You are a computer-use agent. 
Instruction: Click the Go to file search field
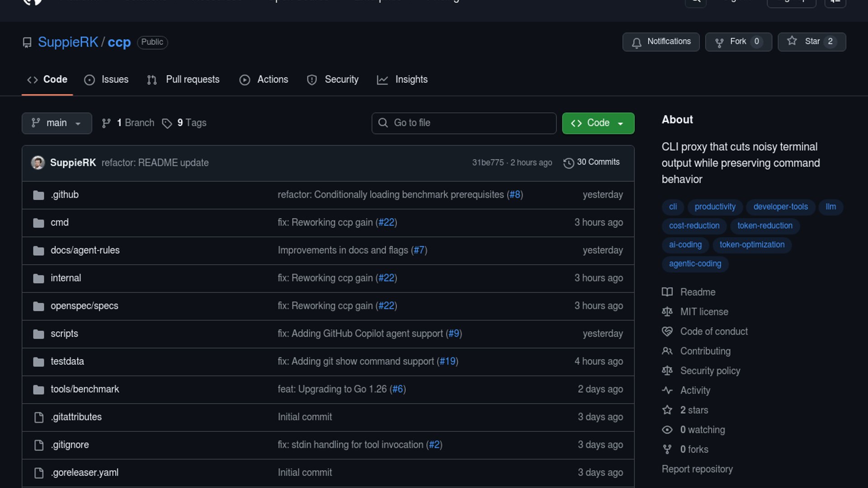464,123
